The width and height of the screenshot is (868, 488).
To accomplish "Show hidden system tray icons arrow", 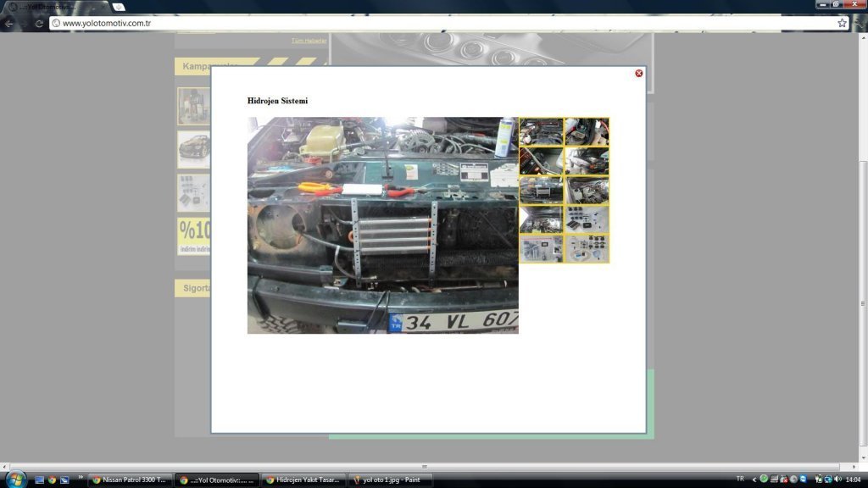I will (x=754, y=480).
